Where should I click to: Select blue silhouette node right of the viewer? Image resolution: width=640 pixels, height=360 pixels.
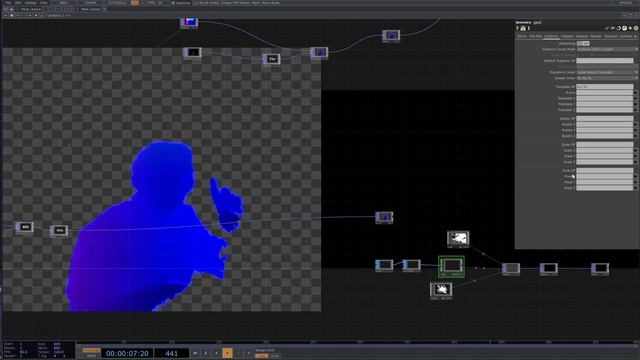[384, 217]
